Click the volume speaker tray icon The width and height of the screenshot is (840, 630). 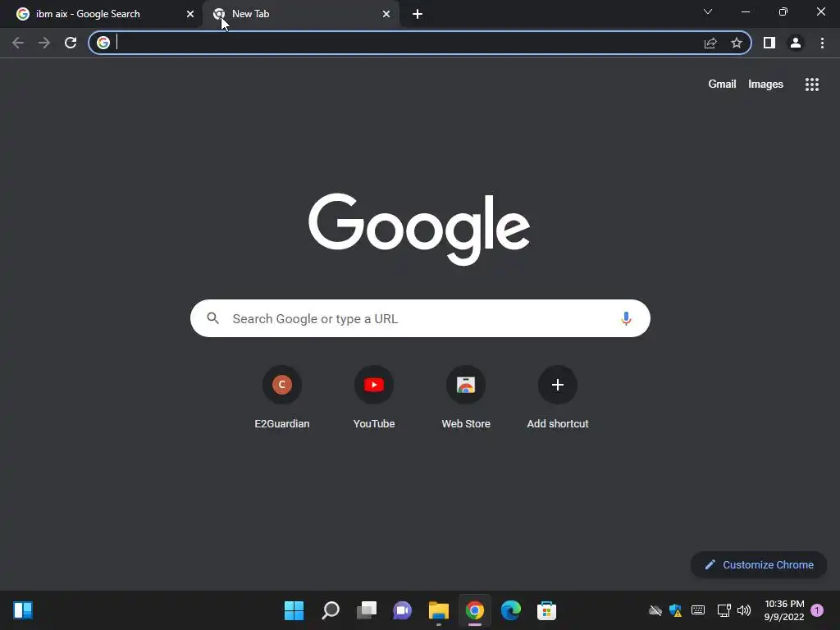click(744, 610)
